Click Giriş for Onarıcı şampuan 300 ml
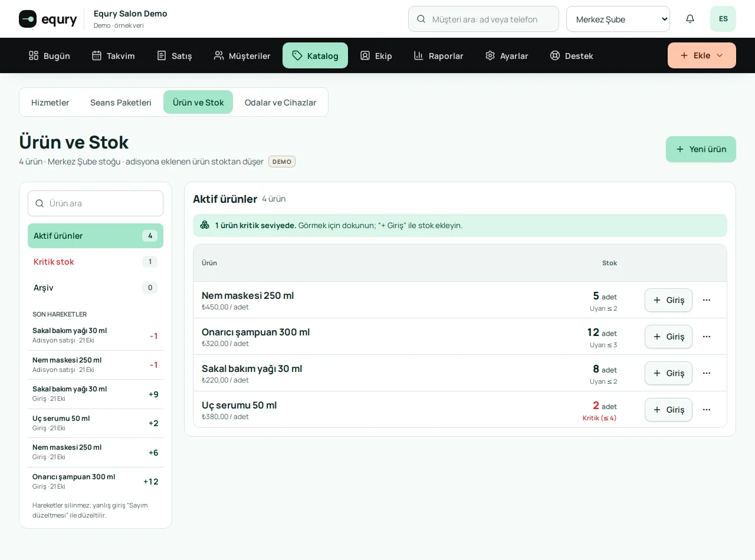This screenshot has width=755, height=560. 668,337
